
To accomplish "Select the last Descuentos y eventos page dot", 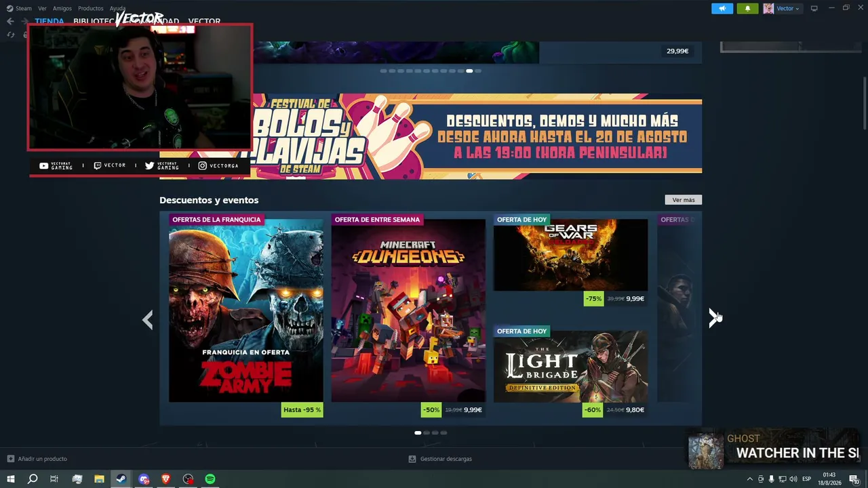I will pyautogui.click(x=443, y=432).
